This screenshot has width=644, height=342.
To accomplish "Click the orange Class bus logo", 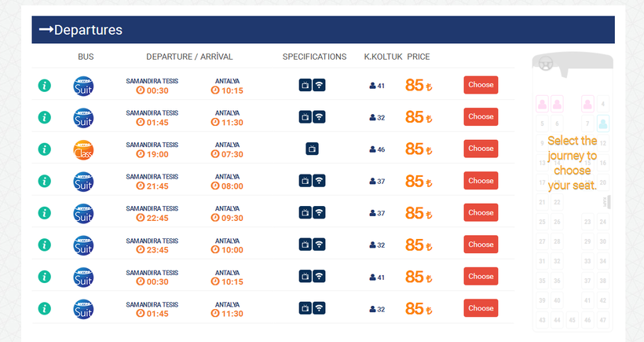I will (83, 149).
